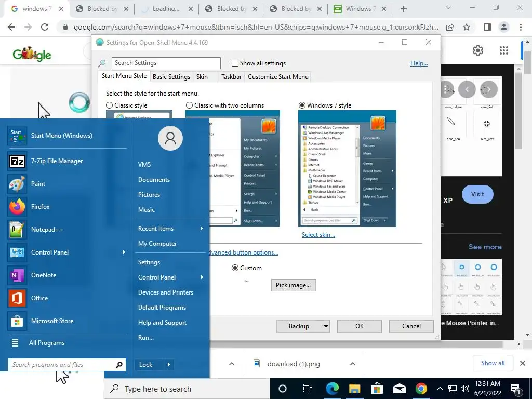
Task: Open Cortana circle on the taskbar
Action: click(282, 389)
